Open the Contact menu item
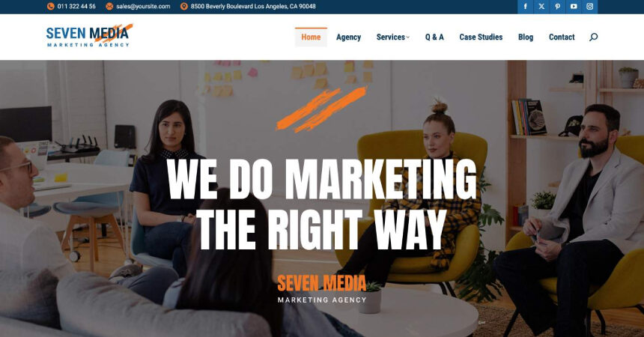Screen dimensions: 644x337 [x=562, y=37]
